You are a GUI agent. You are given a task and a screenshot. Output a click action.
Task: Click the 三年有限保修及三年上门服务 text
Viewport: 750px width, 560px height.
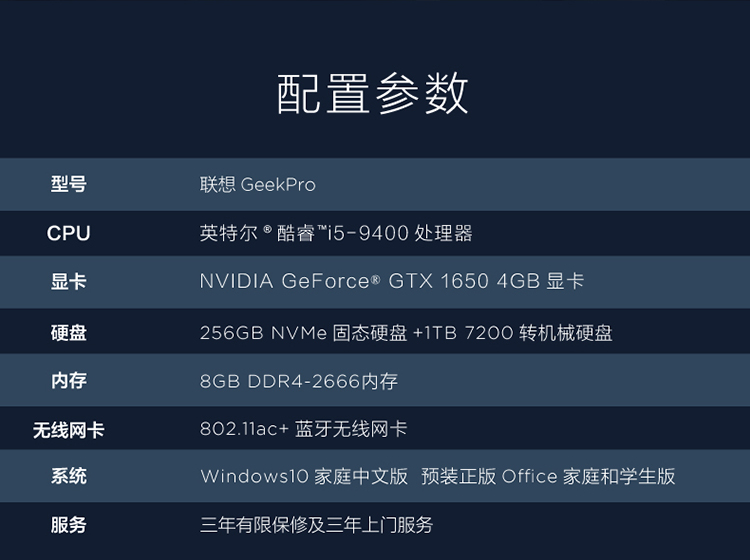click(316, 525)
